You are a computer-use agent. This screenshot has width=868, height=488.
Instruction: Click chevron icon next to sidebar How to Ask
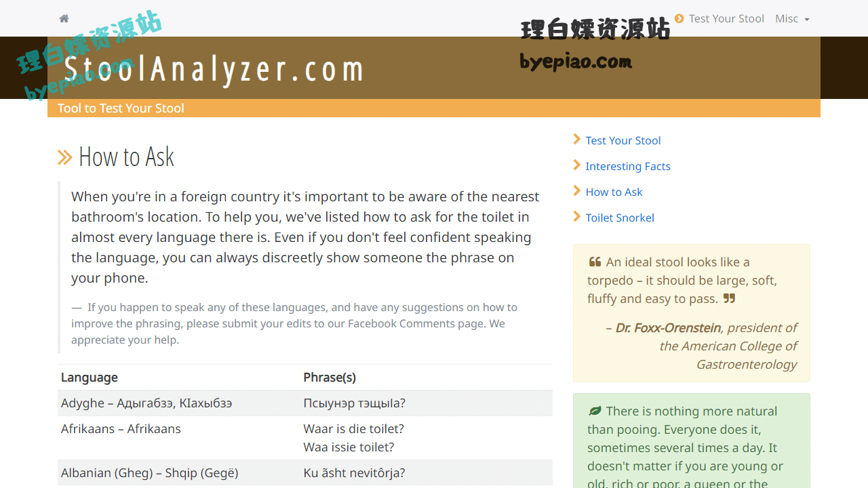coord(577,191)
